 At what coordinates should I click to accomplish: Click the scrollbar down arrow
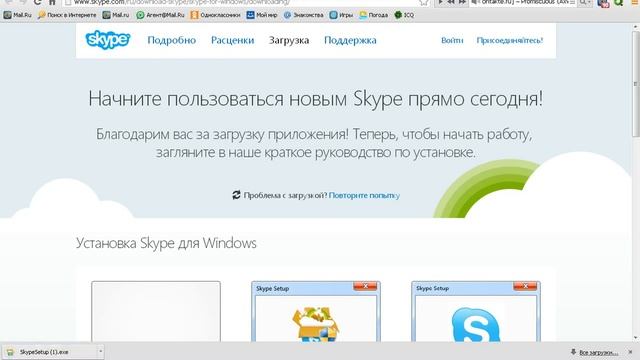[636, 338]
